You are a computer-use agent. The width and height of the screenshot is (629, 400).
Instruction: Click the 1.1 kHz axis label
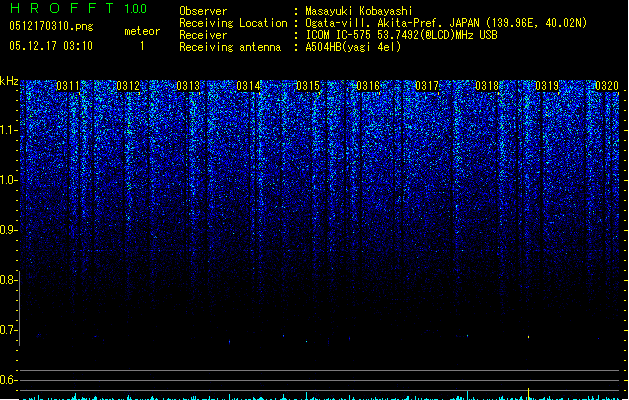pos(8,130)
